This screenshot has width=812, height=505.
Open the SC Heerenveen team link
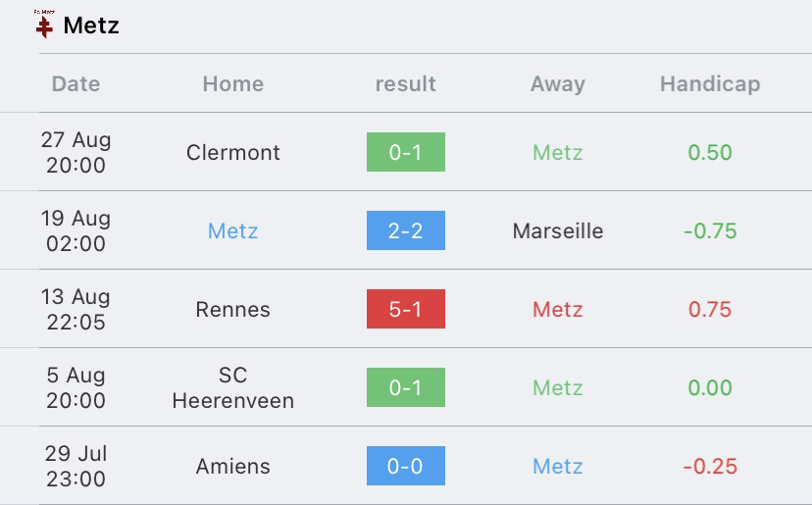pyautogui.click(x=233, y=387)
